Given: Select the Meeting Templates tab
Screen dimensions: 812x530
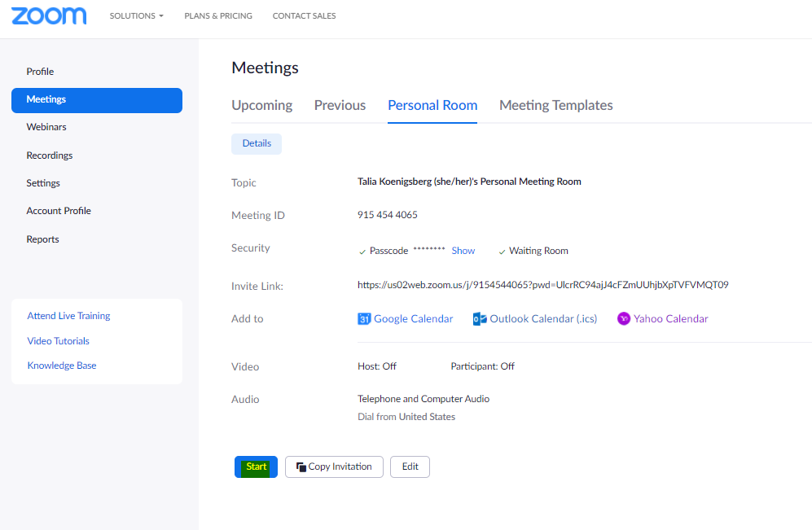Looking at the screenshot, I should tap(555, 105).
